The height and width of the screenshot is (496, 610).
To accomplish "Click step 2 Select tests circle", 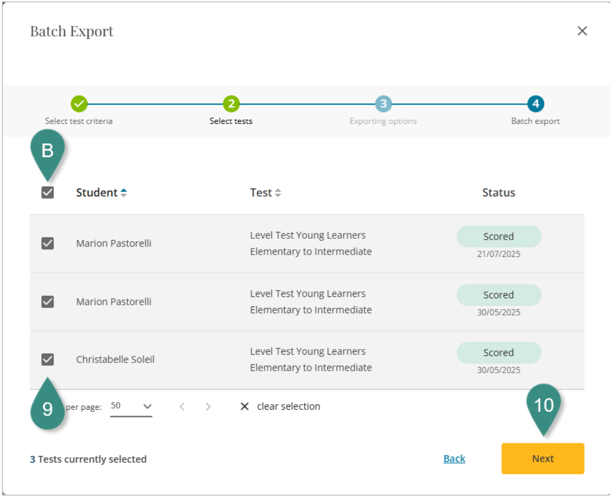I will coord(231,104).
